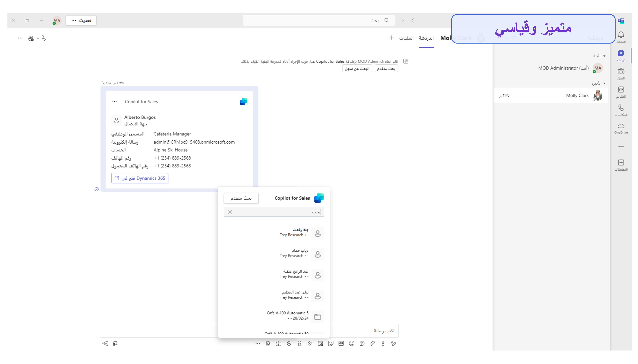Click advanced search button in Copilot popup

tap(241, 198)
